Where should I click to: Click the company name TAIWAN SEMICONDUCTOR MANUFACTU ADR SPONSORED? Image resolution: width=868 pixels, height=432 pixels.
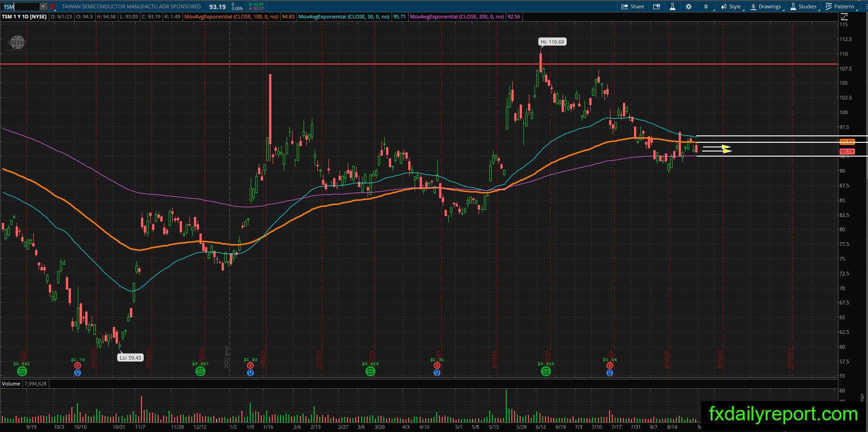point(131,6)
